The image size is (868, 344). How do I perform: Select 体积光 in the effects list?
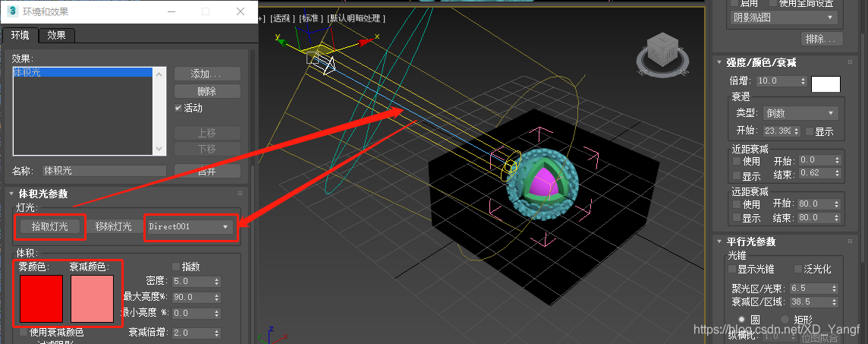[83, 73]
